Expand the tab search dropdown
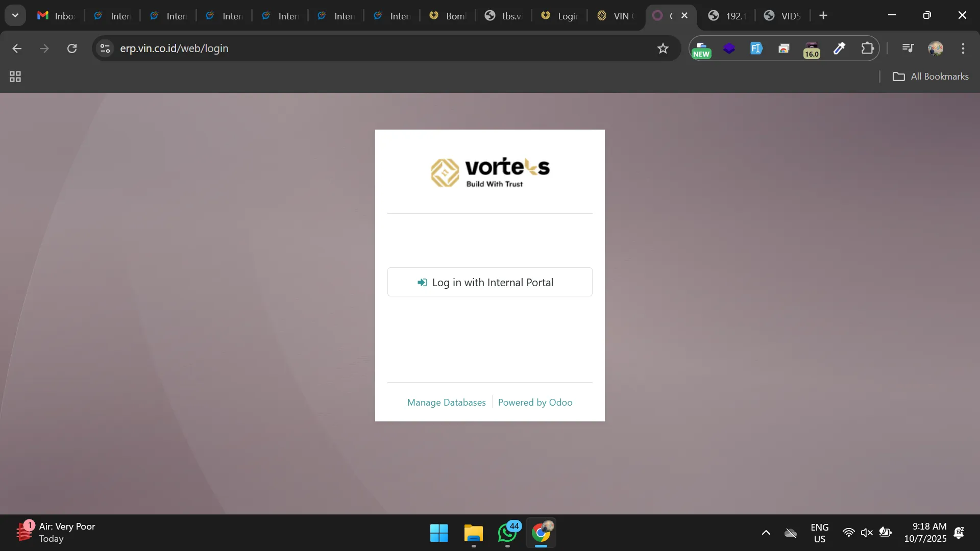980x551 pixels. click(x=15, y=15)
